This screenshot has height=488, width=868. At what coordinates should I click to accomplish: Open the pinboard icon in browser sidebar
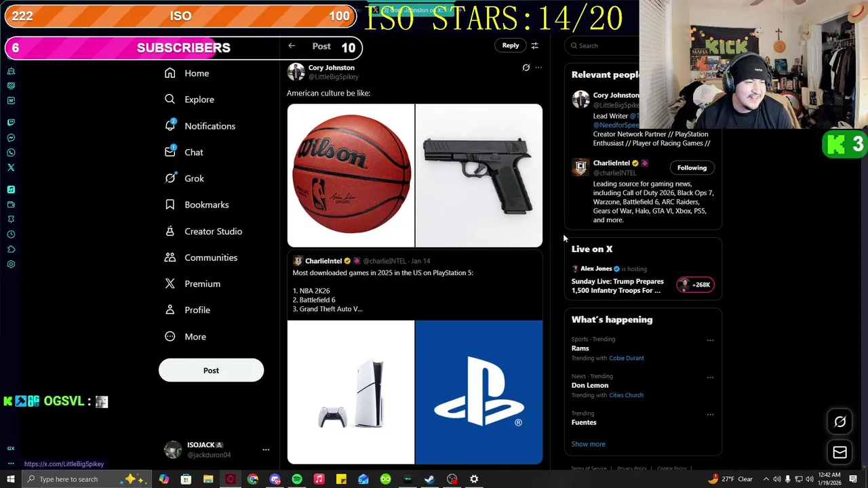coord(11,220)
